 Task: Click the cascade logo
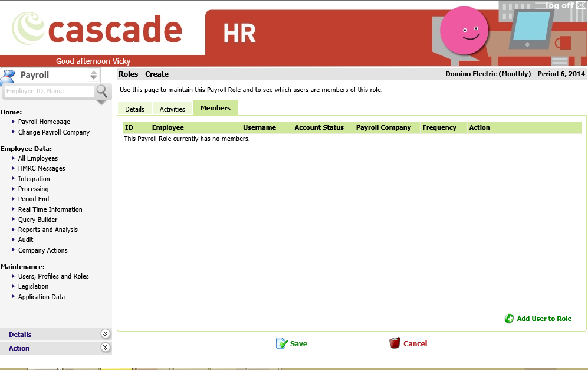(97, 30)
